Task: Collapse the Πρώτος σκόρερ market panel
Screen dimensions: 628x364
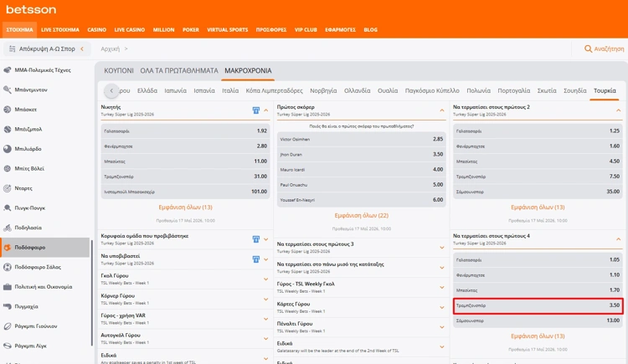Action: point(442,110)
